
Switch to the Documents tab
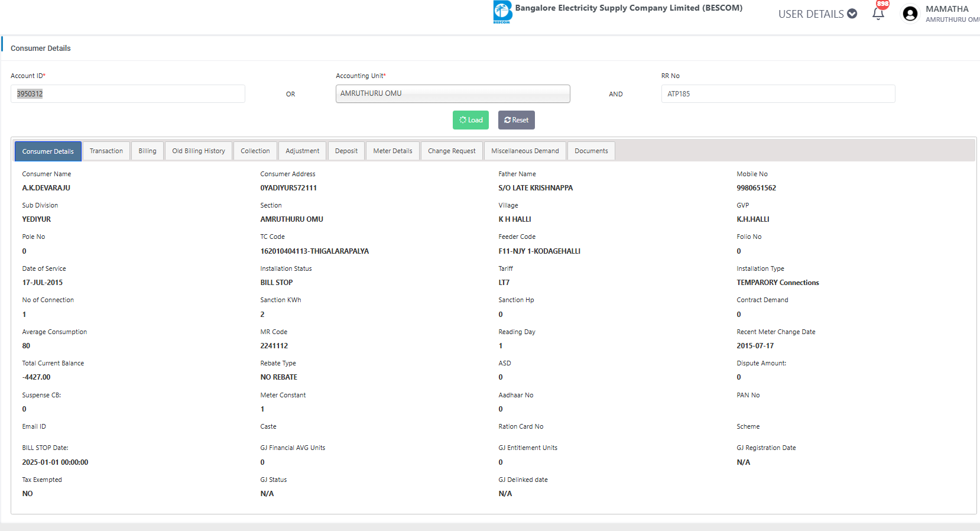(x=591, y=151)
